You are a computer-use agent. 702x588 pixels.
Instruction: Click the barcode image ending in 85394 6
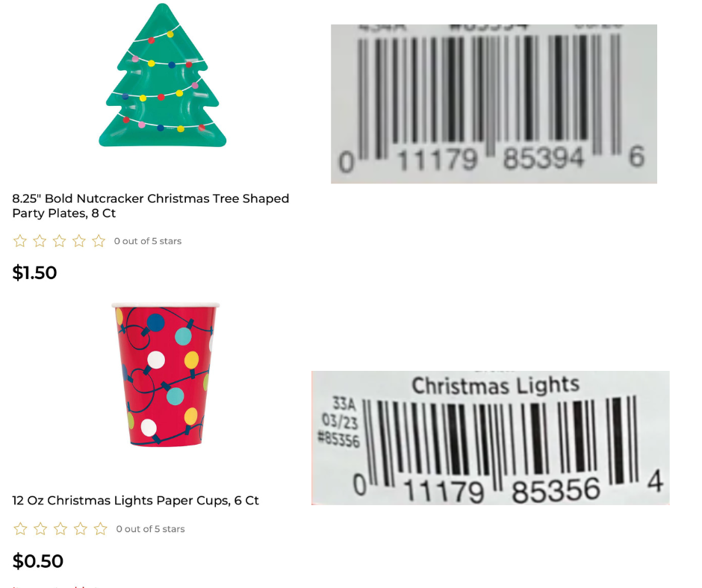point(494,104)
